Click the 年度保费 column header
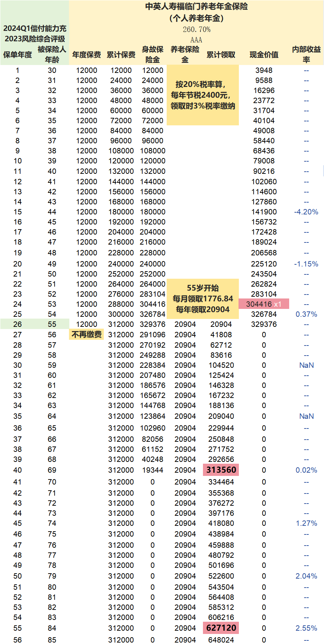The height and width of the screenshot is (644, 324). coord(87,55)
